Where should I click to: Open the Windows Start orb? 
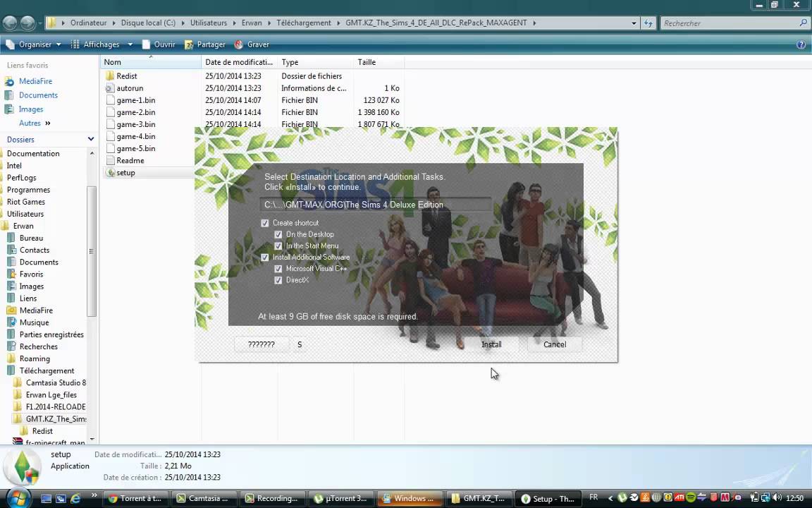coord(18,498)
